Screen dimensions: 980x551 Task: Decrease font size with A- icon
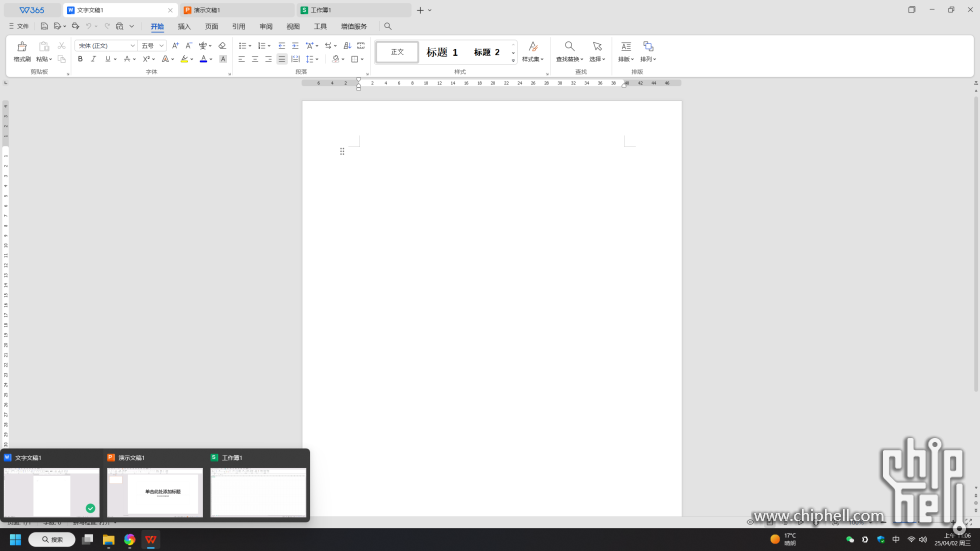tap(188, 46)
